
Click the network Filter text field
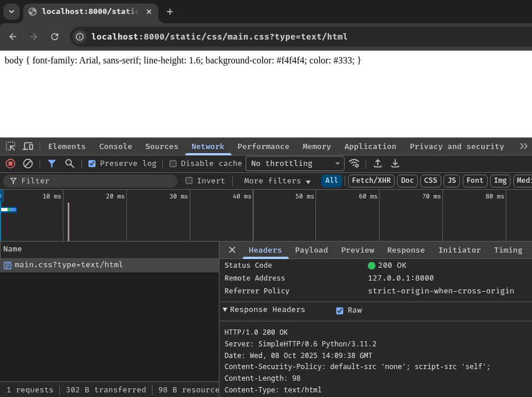coord(93,181)
